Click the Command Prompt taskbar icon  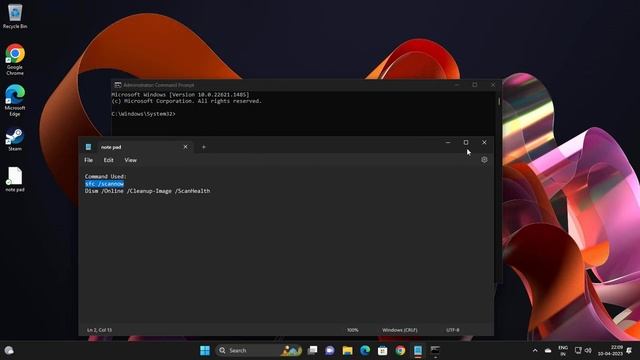click(x=435, y=350)
